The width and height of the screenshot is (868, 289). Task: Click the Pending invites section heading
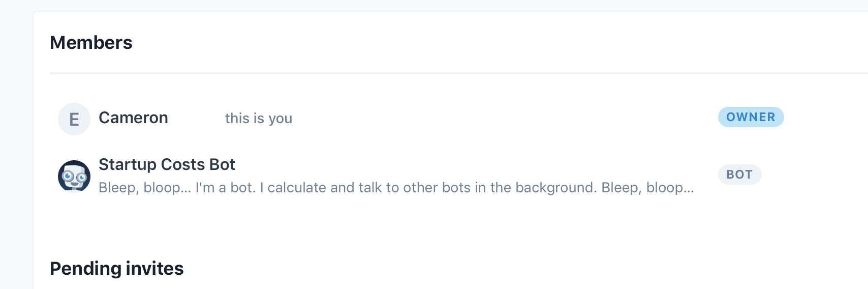click(117, 269)
